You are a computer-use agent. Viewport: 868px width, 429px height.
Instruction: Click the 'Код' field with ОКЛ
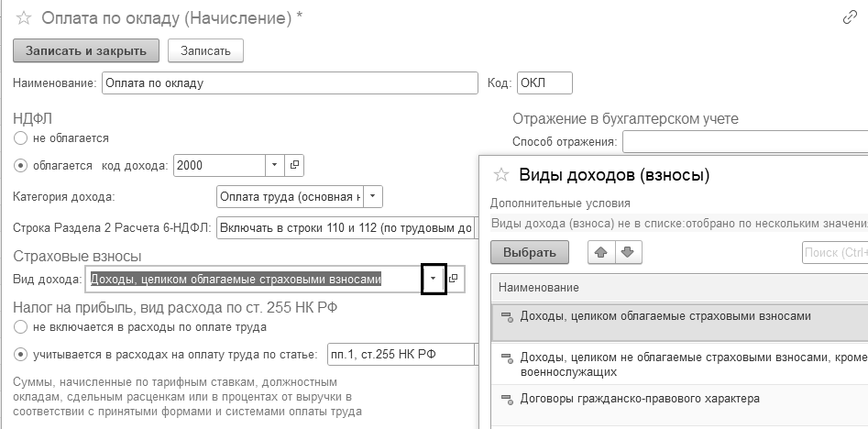coord(544,83)
